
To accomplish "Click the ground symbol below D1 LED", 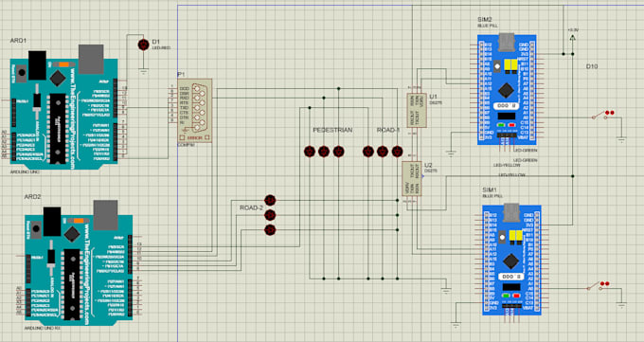I will (x=143, y=71).
